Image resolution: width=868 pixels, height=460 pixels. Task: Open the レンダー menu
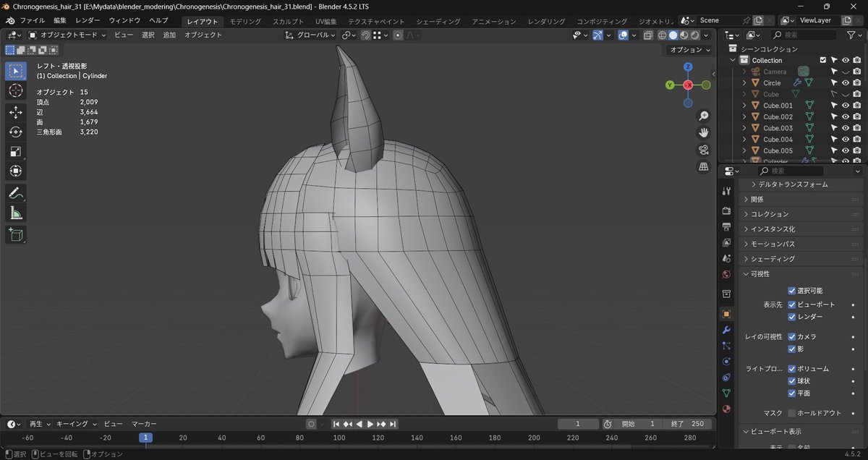(88, 20)
